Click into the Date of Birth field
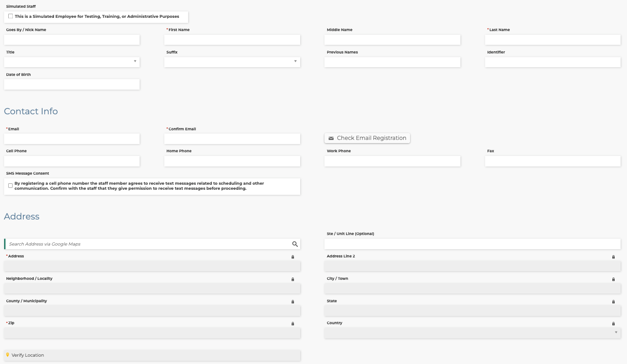This screenshot has width=627, height=364. [x=72, y=85]
